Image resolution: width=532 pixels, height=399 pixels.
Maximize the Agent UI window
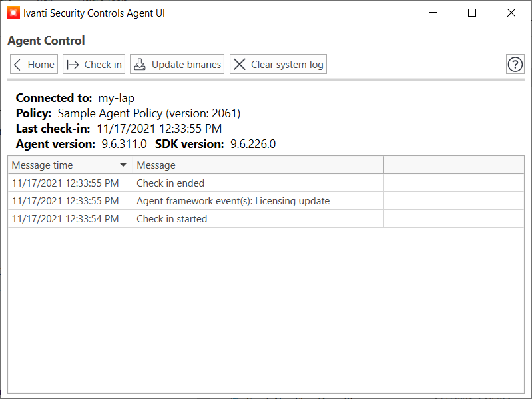[472, 13]
